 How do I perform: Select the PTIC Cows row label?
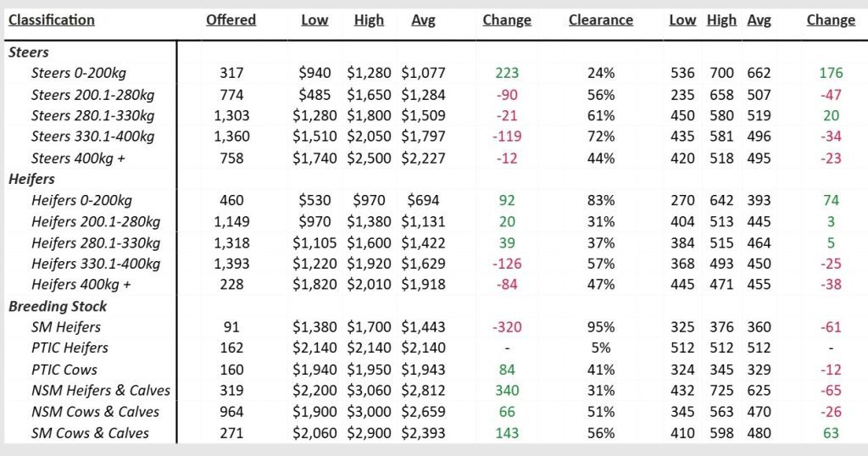[x=64, y=370]
